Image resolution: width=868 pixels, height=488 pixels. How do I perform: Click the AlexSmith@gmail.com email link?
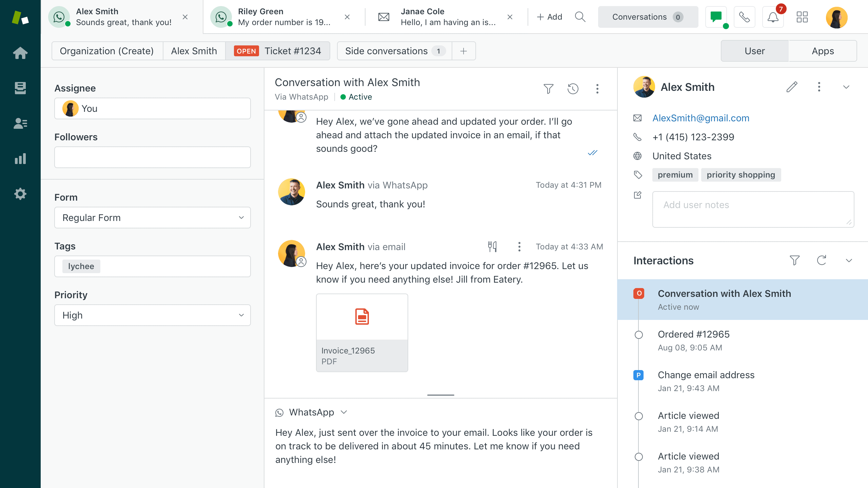(x=701, y=118)
